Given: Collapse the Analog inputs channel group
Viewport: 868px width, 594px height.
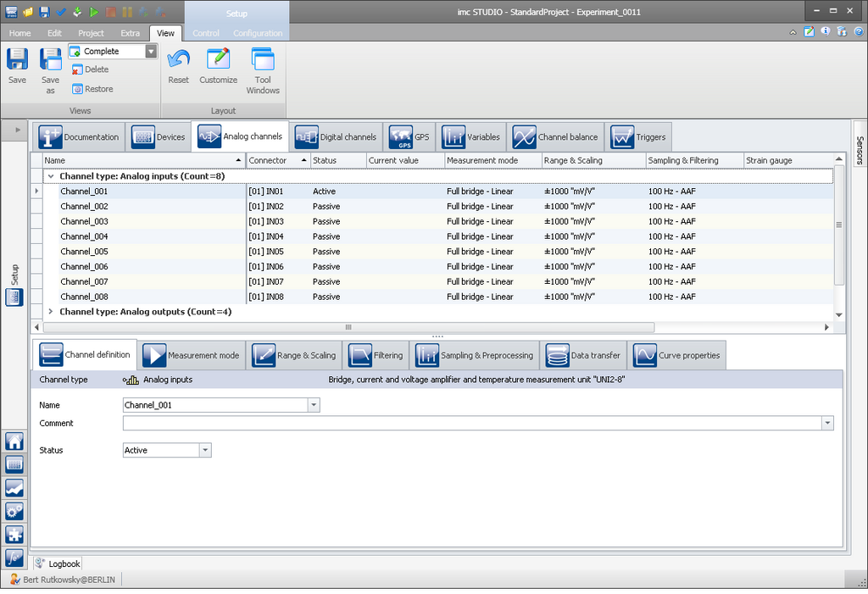Looking at the screenshot, I should (51, 176).
